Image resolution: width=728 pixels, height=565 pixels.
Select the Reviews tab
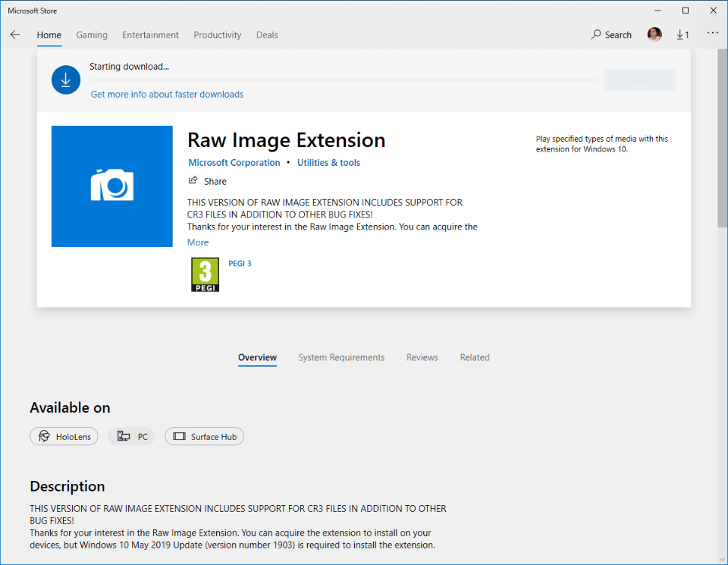(x=422, y=357)
